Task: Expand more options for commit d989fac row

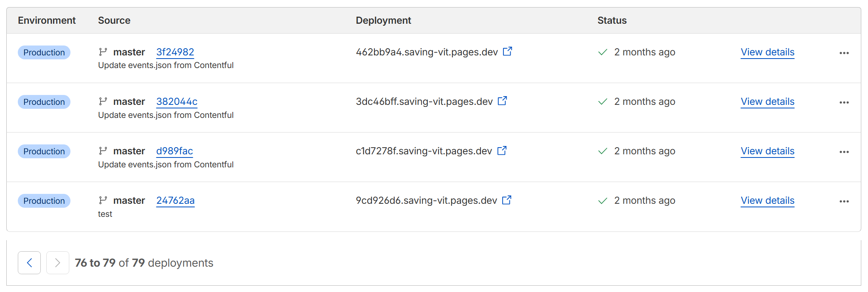Action: coord(844,152)
